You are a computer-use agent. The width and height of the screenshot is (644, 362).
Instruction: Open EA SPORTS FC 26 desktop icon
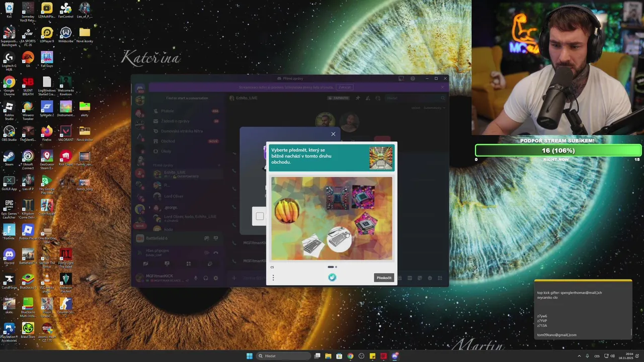(x=28, y=37)
